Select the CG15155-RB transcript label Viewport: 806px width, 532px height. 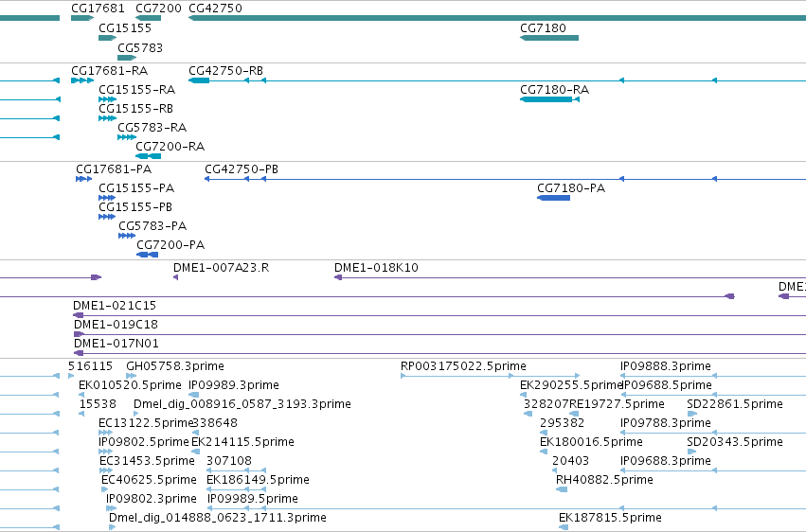pyautogui.click(x=136, y=108)
